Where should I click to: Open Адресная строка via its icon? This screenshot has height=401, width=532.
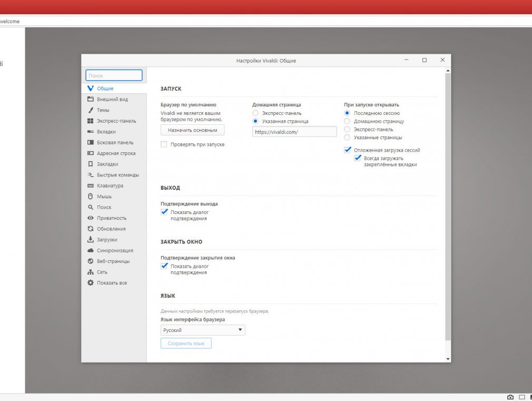pos(91,153)
